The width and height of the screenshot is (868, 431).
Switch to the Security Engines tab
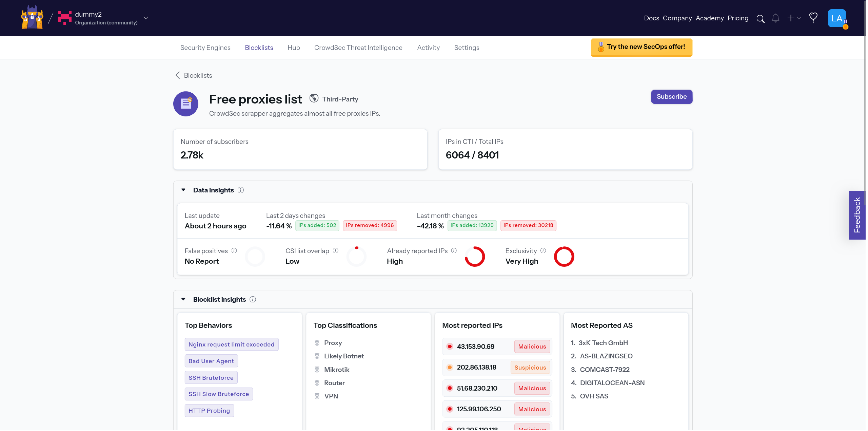tap(205, 47)
